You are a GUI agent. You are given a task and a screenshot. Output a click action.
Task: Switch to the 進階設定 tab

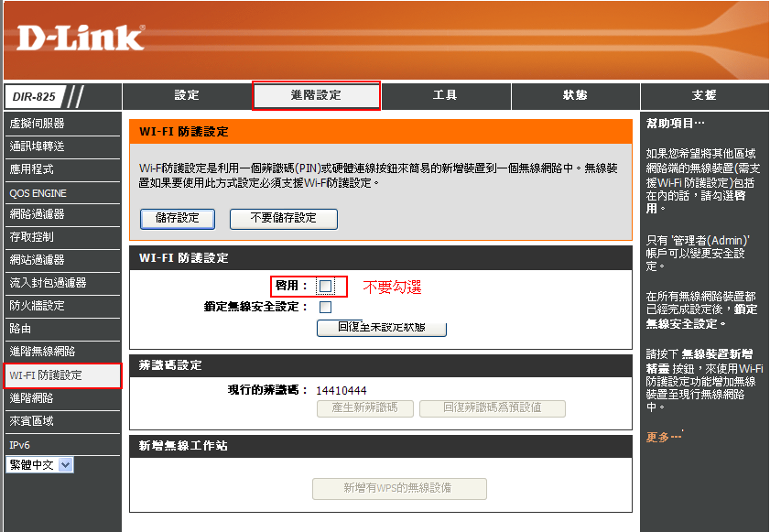point(316,95)
